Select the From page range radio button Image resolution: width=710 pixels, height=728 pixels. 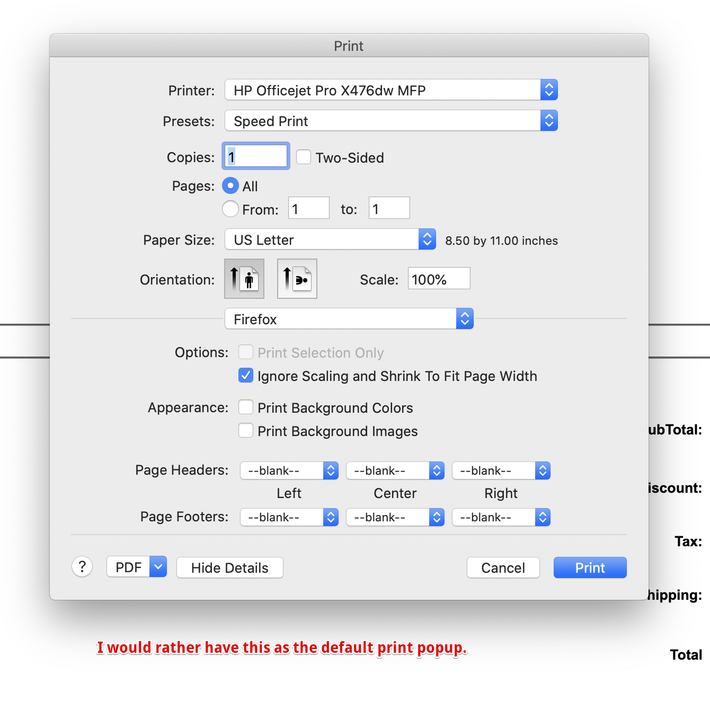click(230, 209)
